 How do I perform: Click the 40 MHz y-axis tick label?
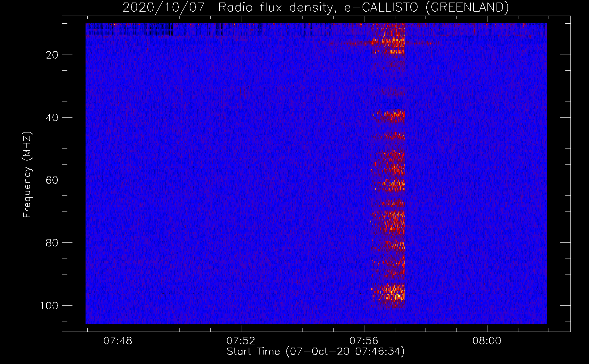coord(52,118)
